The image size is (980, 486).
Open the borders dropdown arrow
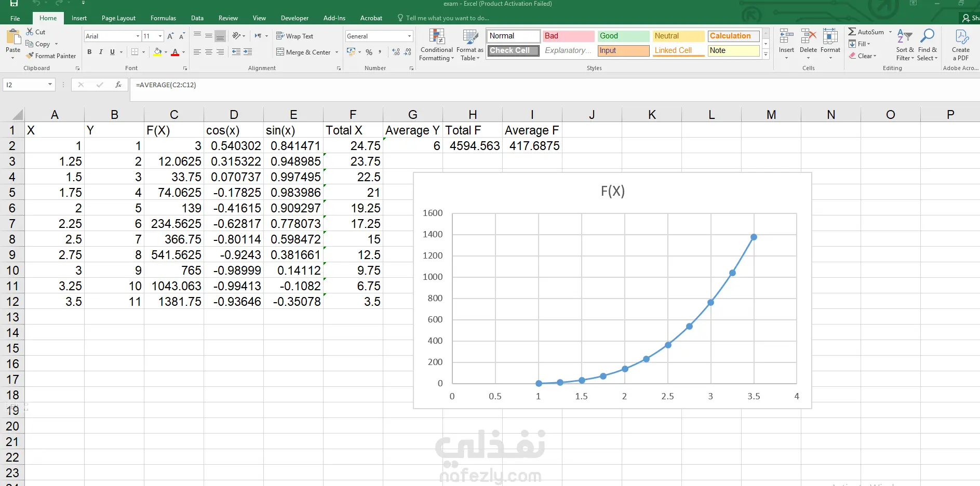[143, 52]
